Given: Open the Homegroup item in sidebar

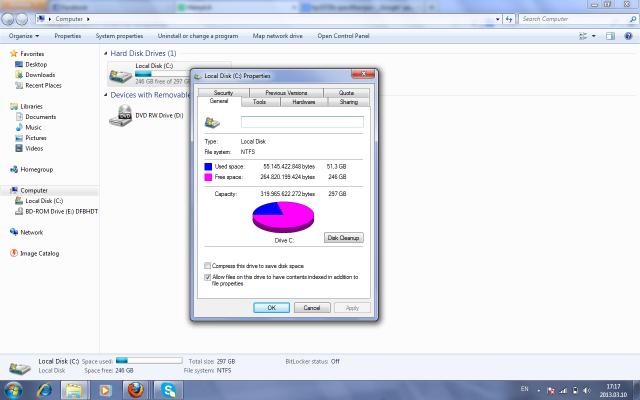Looking at the screenshot, I should (35, 169).
